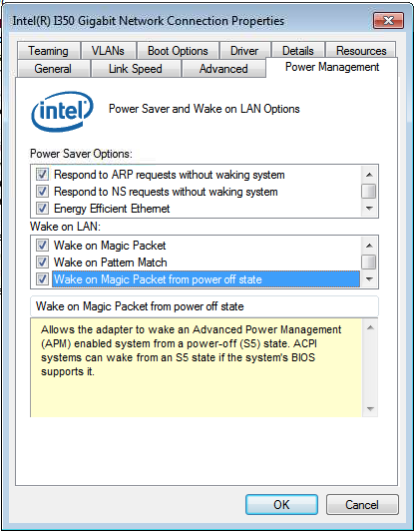Switch to the Advanced tab
The height and width of the screenshot is (532, 414).
point(223,69)
